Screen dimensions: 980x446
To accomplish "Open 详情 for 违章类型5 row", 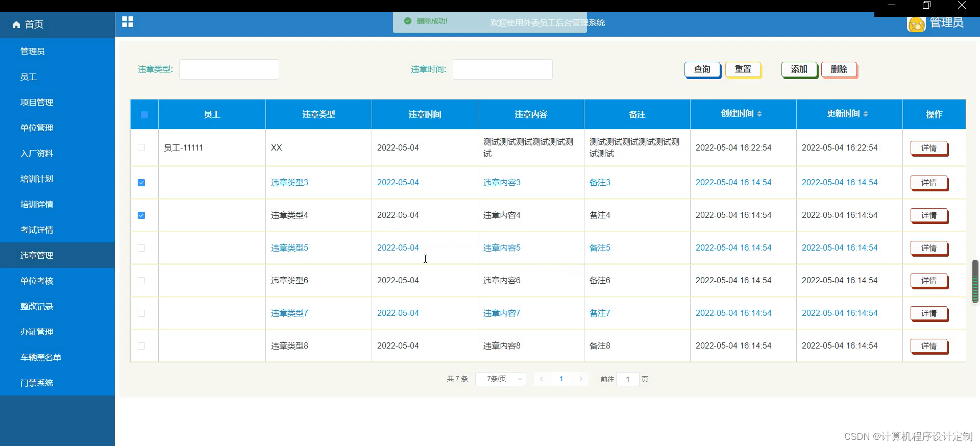I will pyautogui.click(x=929, y=248).
